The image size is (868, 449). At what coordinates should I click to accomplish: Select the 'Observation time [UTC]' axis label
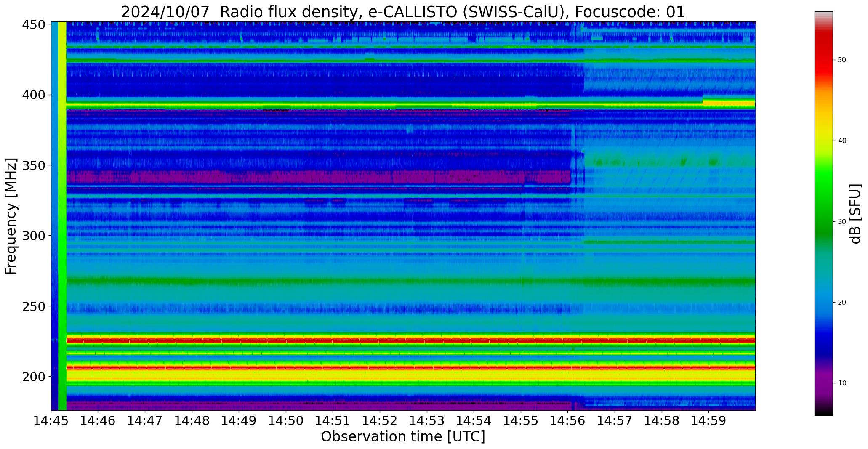[403, 436]
